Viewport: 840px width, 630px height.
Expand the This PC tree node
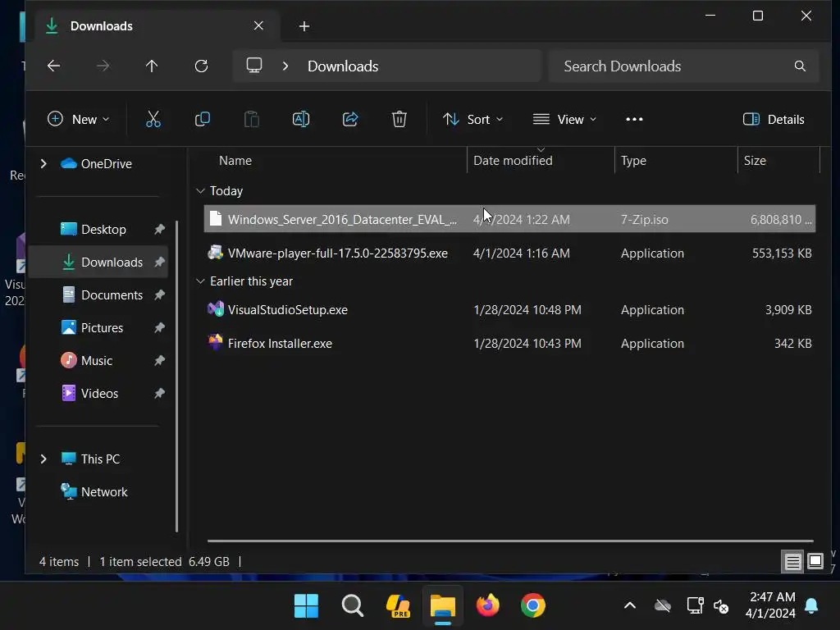coord(43,459)
